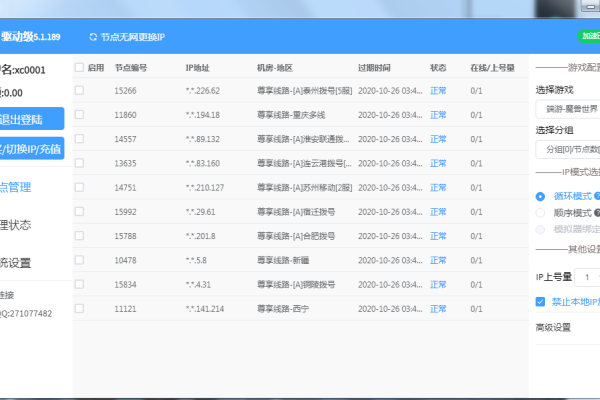The height and width of the screenshot is (400, 600).
Task: Enable checkbox for node 11121
Action: (x=79, y=309)
